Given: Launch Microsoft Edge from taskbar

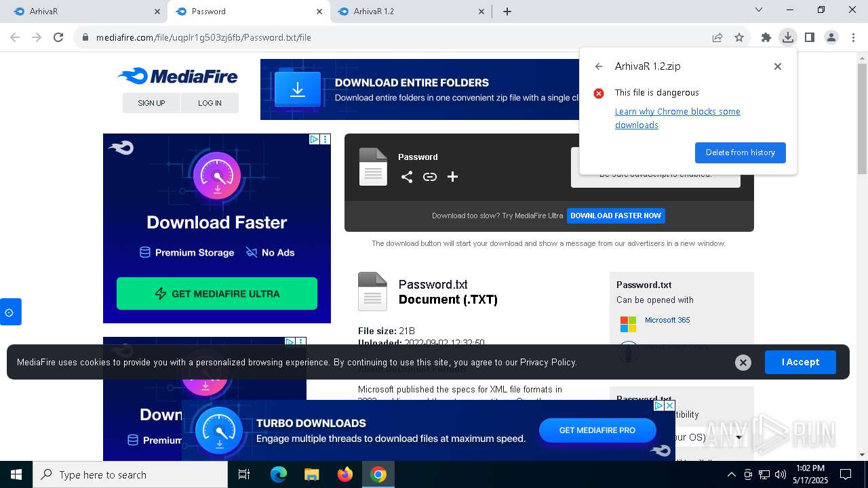Looking at the screenshot, I should click(279, 474).
